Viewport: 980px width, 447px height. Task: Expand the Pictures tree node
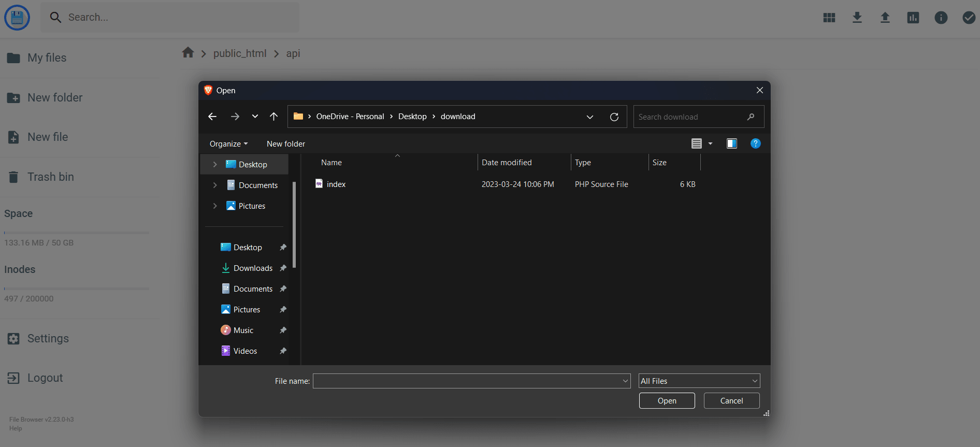pos(215,206)
